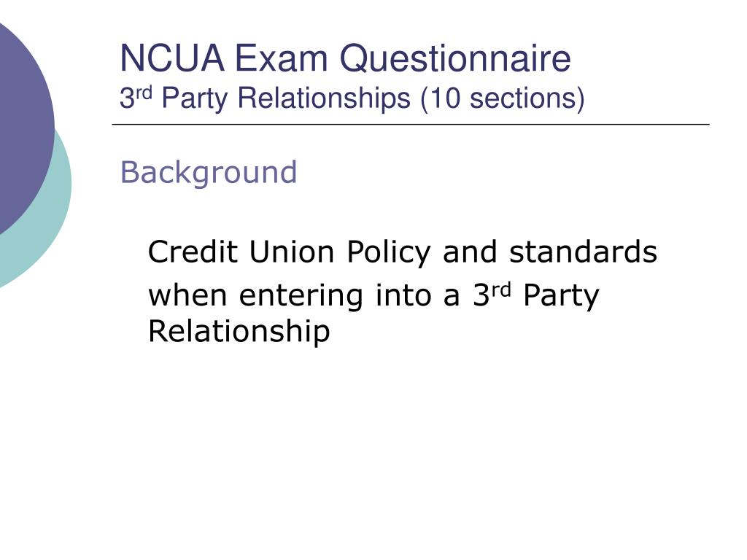Select the word Policy in body text
747x560 pixels.
tap(388, 252)
